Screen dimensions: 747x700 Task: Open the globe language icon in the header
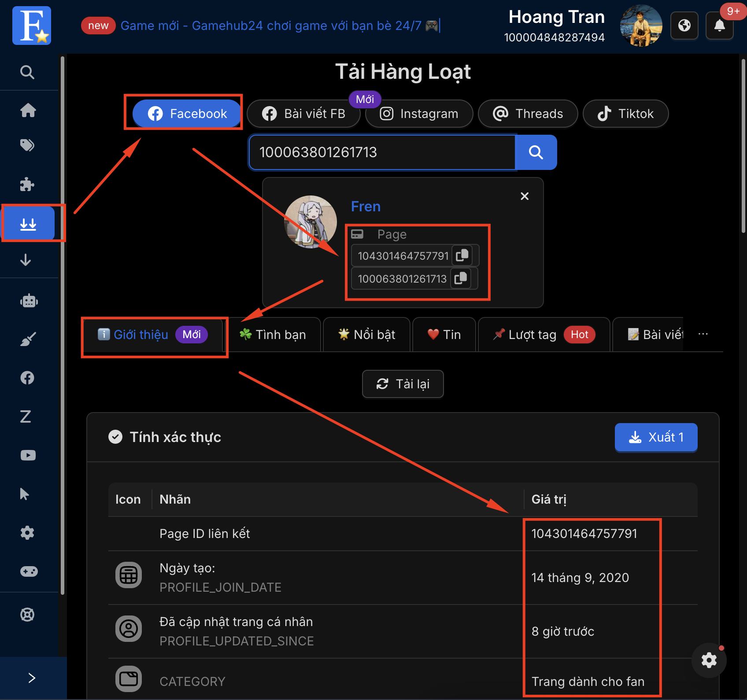click(x=684, y=25)
